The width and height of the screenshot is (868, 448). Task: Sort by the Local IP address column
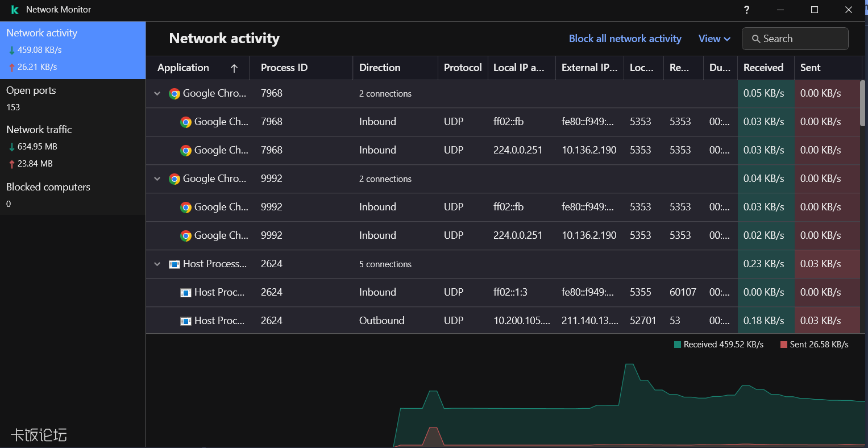[521, 68]
